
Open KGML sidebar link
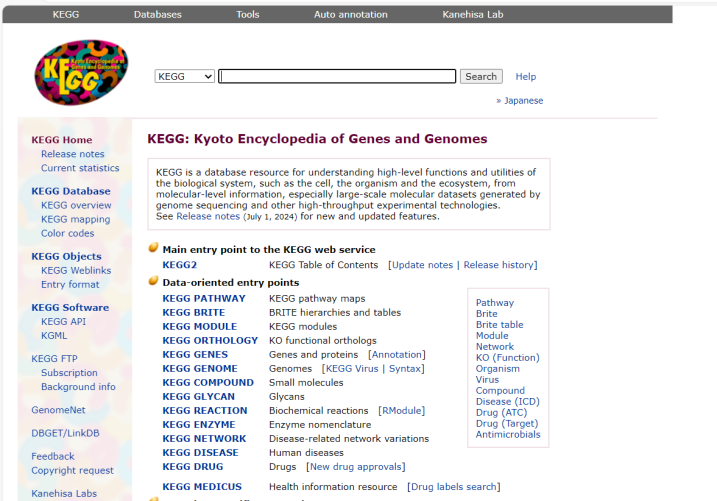54,336
